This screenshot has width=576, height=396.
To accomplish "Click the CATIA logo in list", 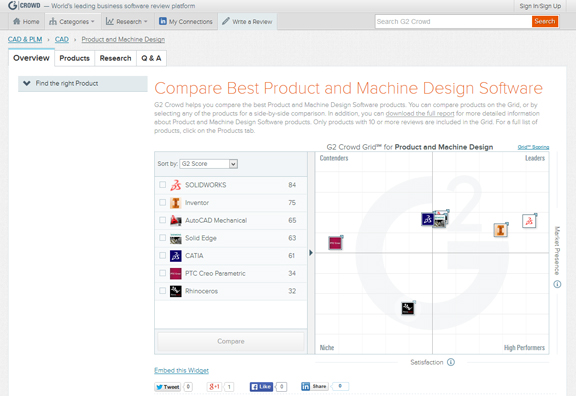I will click(x=176, y=256).
